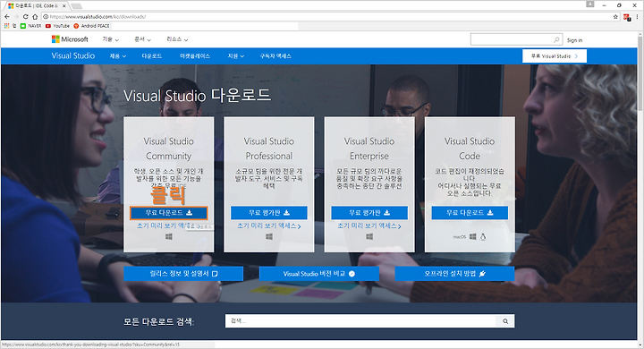Bookmark this page with the star icon

click(x=615, y=17)
